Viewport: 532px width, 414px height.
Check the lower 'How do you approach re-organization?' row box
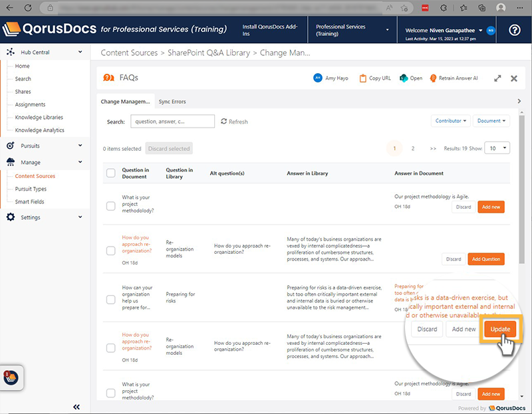111,348
